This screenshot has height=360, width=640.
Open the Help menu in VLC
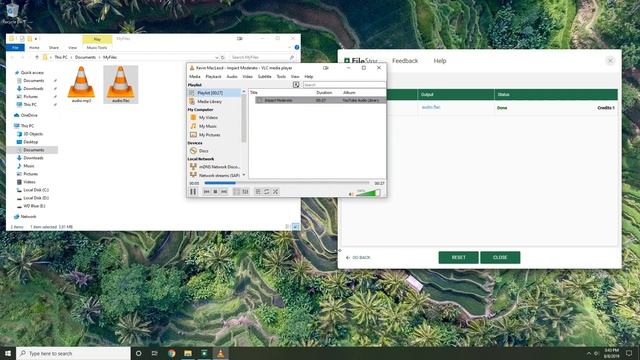(x=309, y=76)
